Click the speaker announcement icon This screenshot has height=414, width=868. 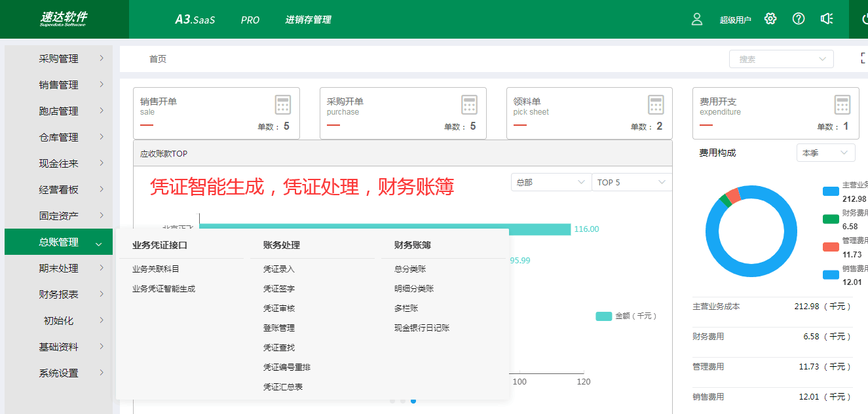click(827, 19)
